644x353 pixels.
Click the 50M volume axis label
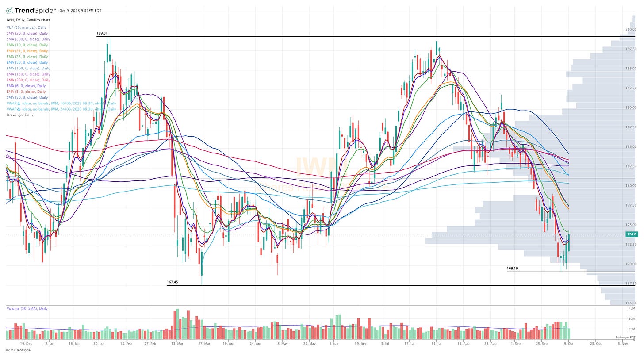(x=632, y=318)
